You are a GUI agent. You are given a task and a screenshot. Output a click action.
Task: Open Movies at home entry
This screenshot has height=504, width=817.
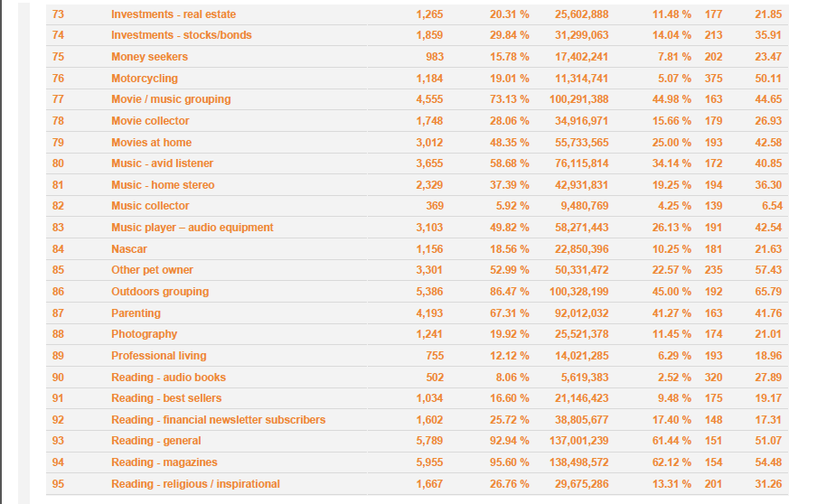tap(151, 142)
